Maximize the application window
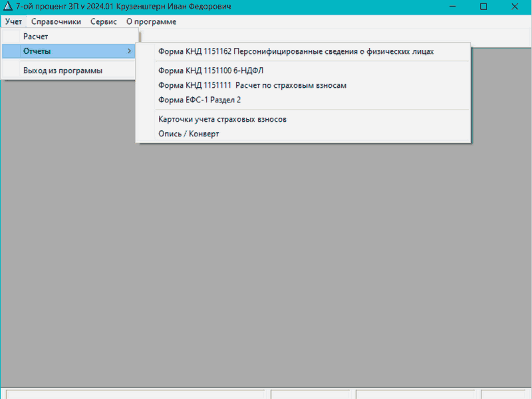Screen dimensions: 532x399 483,7
